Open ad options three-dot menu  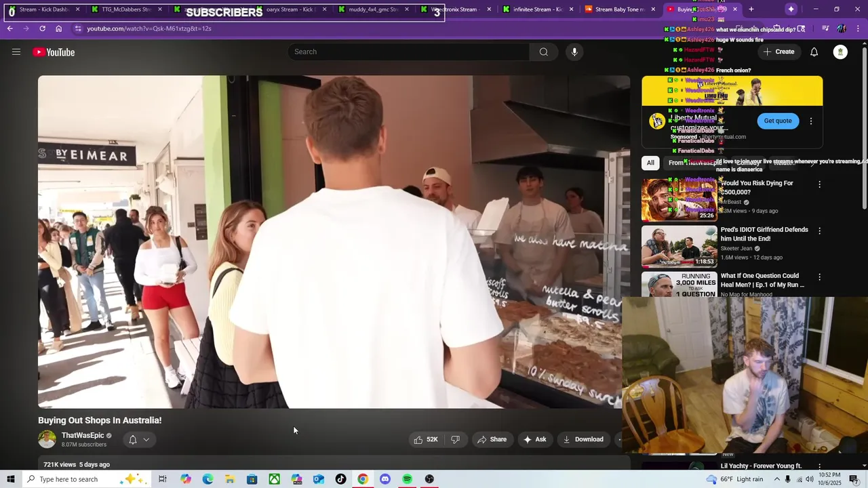point(811,121)
